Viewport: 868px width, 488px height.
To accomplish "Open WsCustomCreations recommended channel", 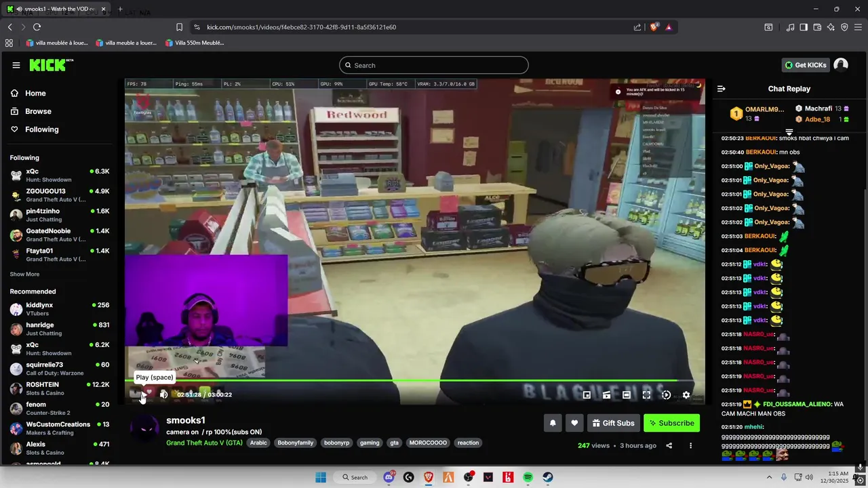I will coord(60,428).
